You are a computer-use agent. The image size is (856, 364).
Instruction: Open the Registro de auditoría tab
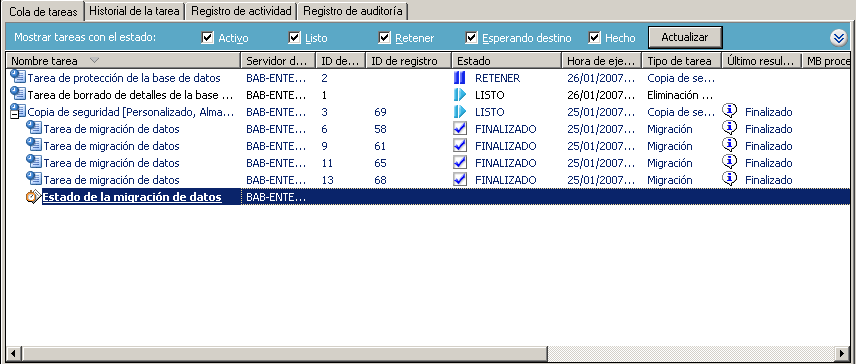[x=353, y=11]
